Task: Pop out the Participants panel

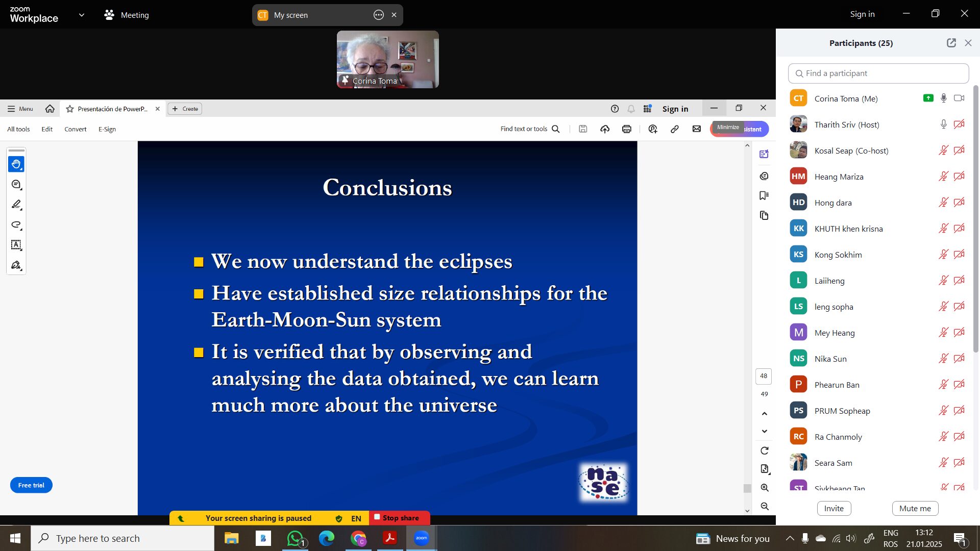Action: pos(951,43)
